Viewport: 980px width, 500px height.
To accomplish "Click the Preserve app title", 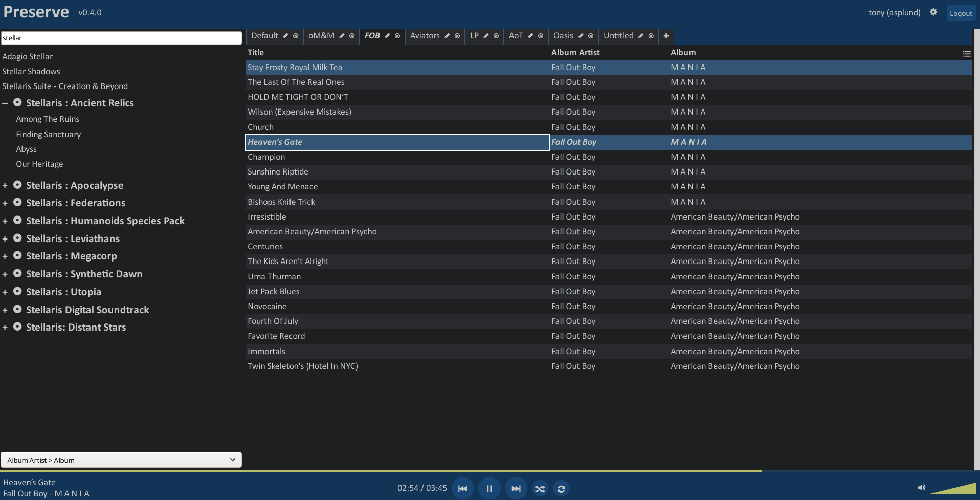I will click(36, 12).
